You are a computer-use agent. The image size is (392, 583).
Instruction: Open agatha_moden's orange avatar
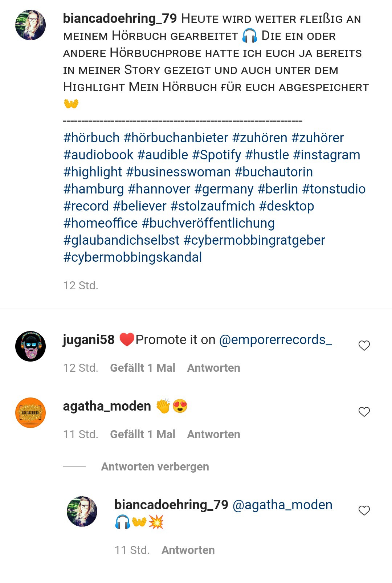coord(30,413)
